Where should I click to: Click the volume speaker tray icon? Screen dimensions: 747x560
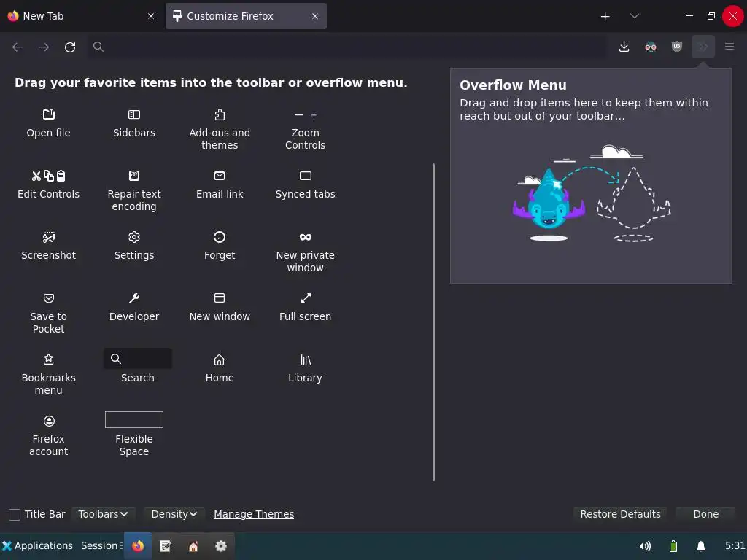pyautogui.click(x=645, y=545)
